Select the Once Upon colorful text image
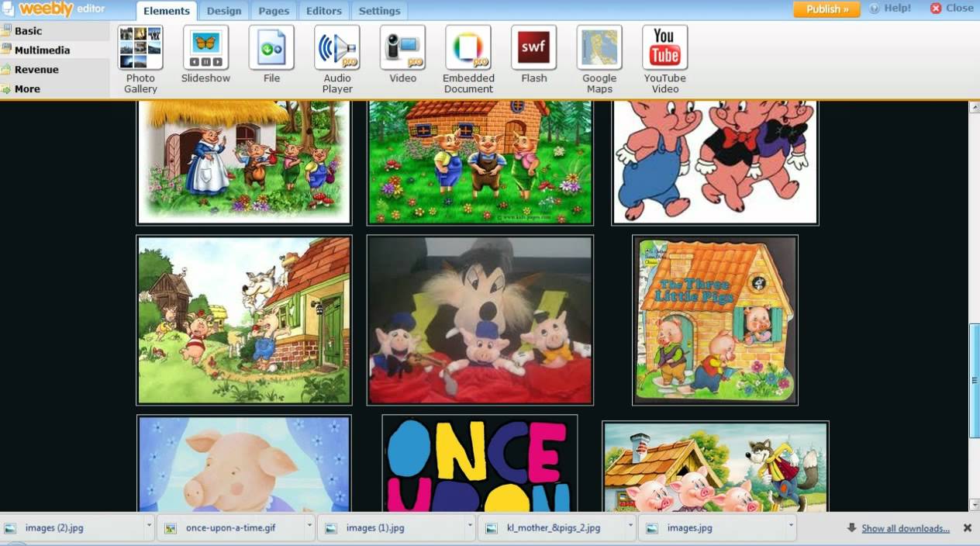The image size is (980, 546). 480,463
